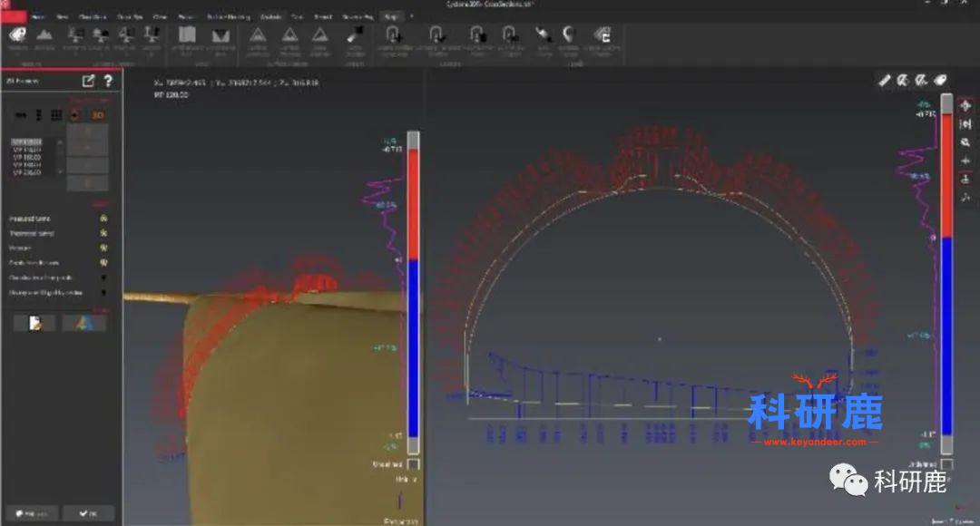Toggle visibility of Measured Mesh row

[x=103, y=219]
